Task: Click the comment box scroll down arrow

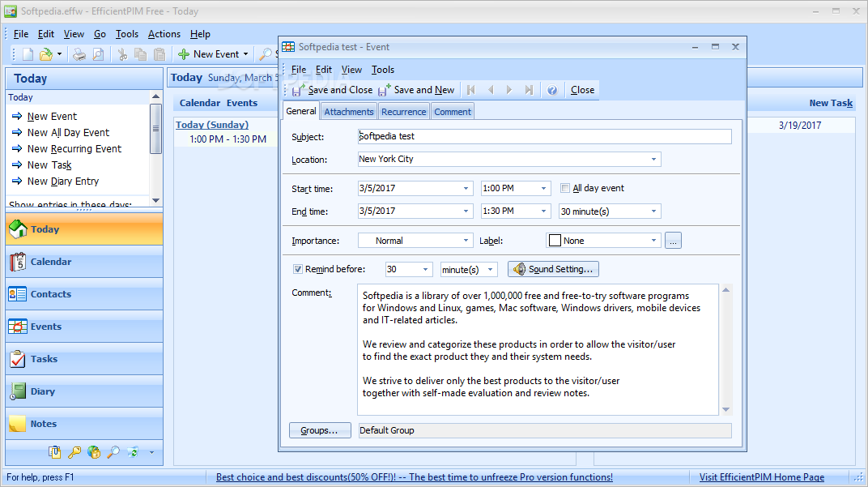Action: [725, 409]
